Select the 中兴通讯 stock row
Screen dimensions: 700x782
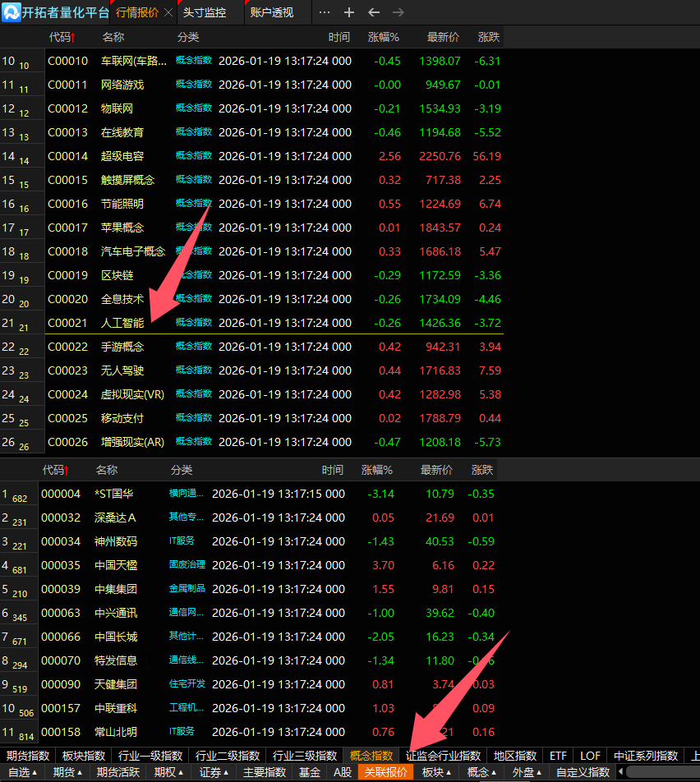click(x=116, y=613)
